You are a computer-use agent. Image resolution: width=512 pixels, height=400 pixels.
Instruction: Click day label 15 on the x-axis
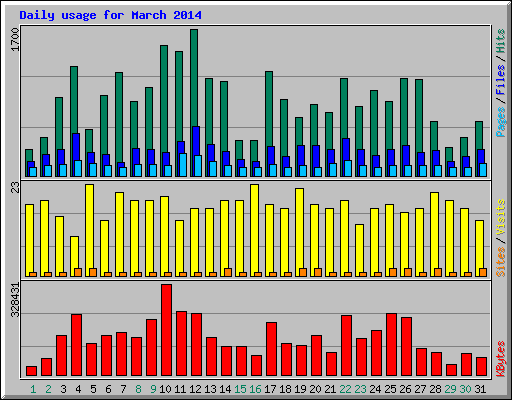click(240, 389)
